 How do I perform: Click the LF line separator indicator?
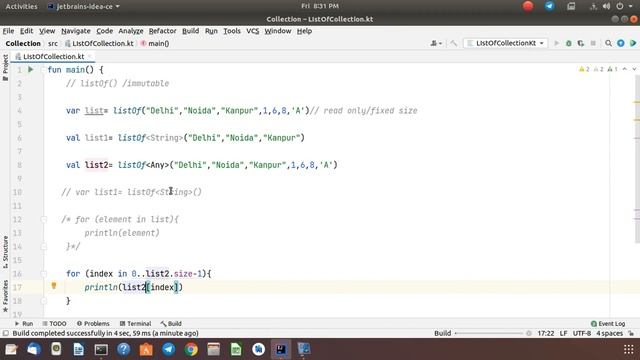pos(563,333)
